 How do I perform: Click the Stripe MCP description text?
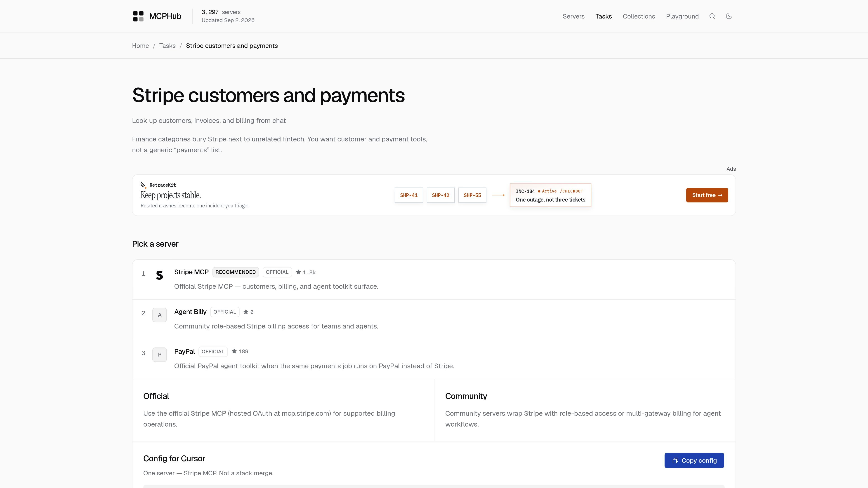point(276,287)
